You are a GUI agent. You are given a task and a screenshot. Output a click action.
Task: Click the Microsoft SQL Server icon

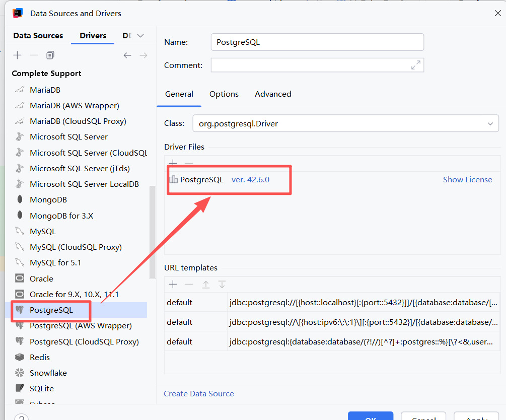(20, 136)
